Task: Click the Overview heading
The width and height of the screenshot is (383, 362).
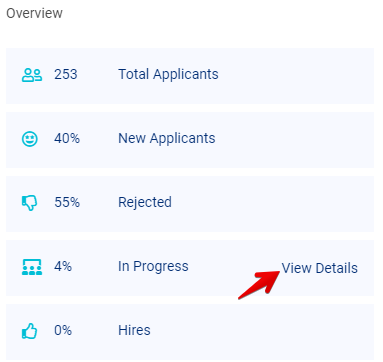Action: point(34,13)
